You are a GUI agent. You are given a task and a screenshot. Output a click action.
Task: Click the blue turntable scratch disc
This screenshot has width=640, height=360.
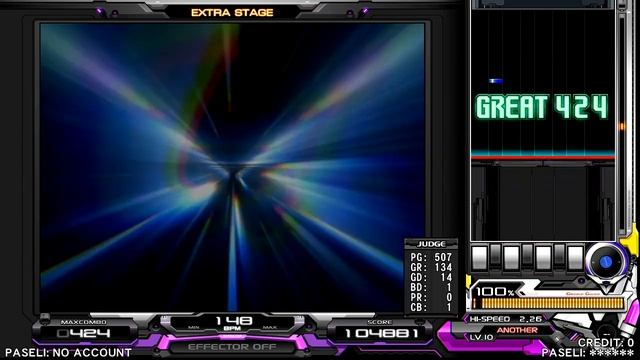tap(606, 262)
